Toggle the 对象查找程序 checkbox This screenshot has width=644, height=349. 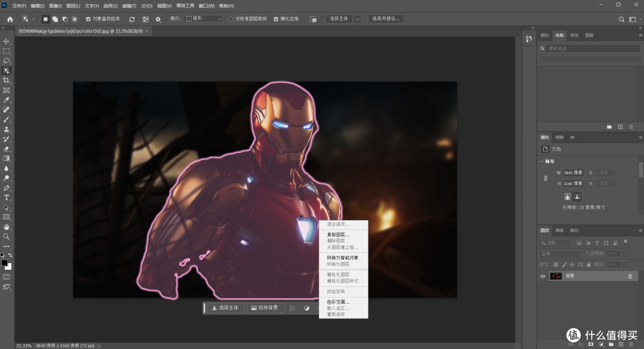tap(88, 19)
